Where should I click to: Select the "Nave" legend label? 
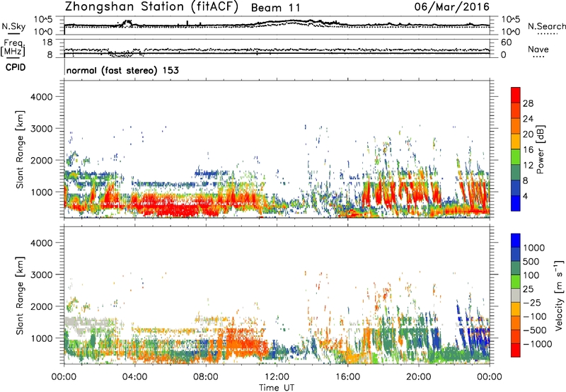[x=538, y=49]
